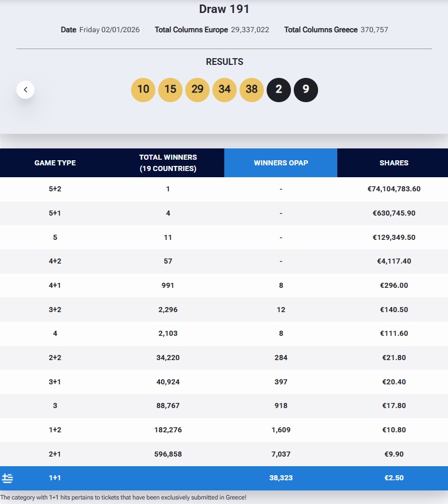The width and height of the screenshot is (448, 504).
Task: Select the black bonus ball numbered 9
Action: click(306, 90)
